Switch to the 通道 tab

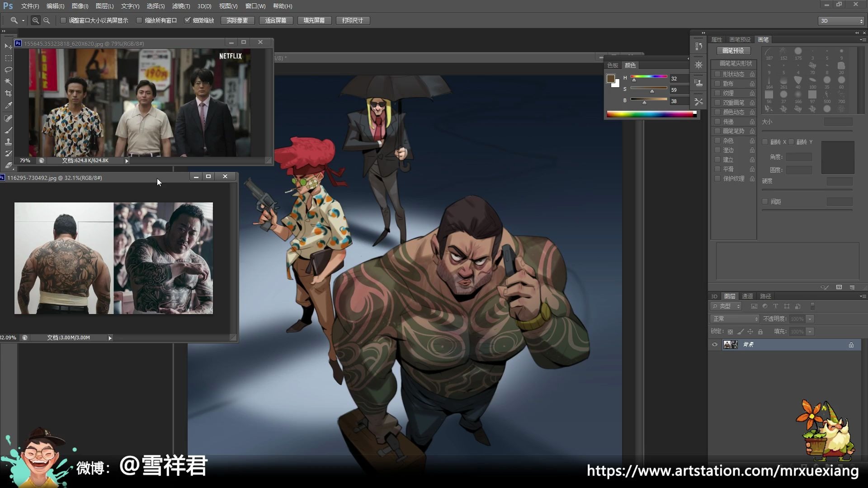(747, 296)
